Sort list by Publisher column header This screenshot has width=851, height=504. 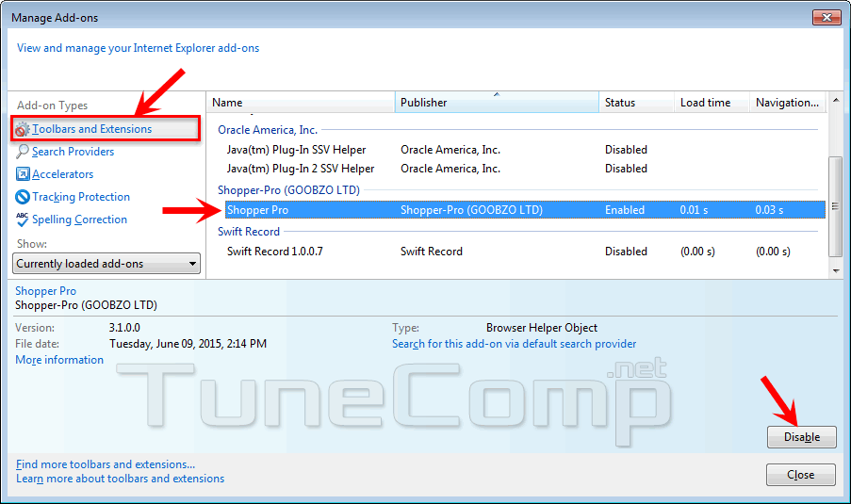497,103
